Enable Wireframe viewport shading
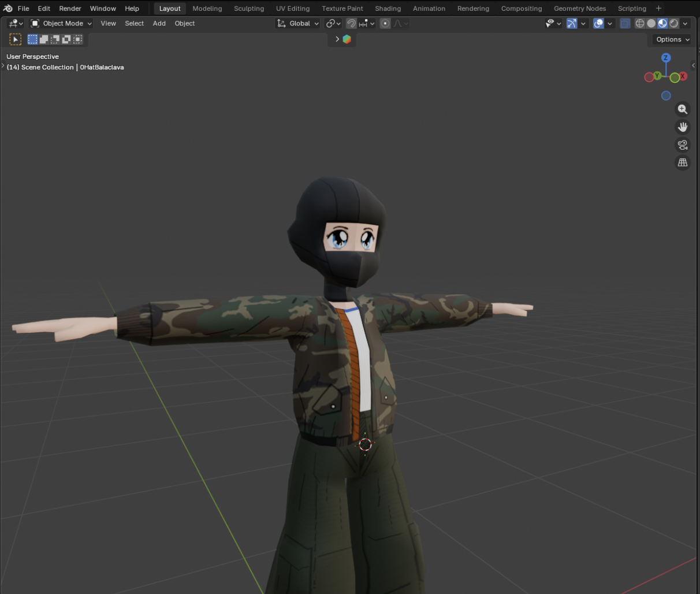The image size is (700, 594). pos(639,23)
